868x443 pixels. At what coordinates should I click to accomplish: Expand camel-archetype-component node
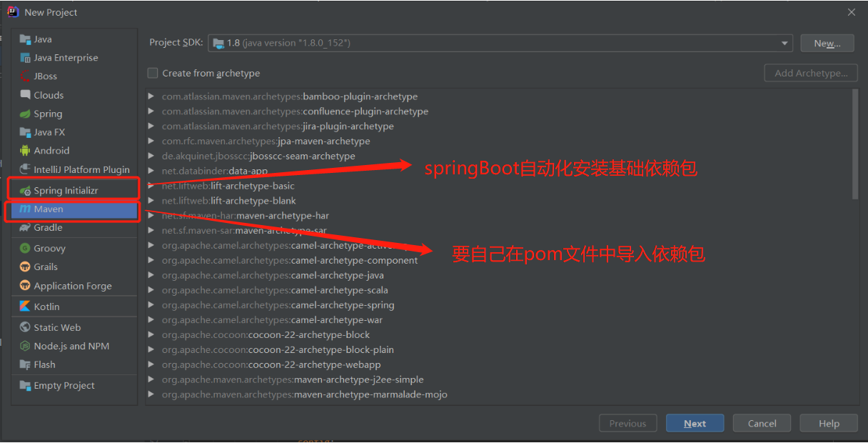(151, 260)
